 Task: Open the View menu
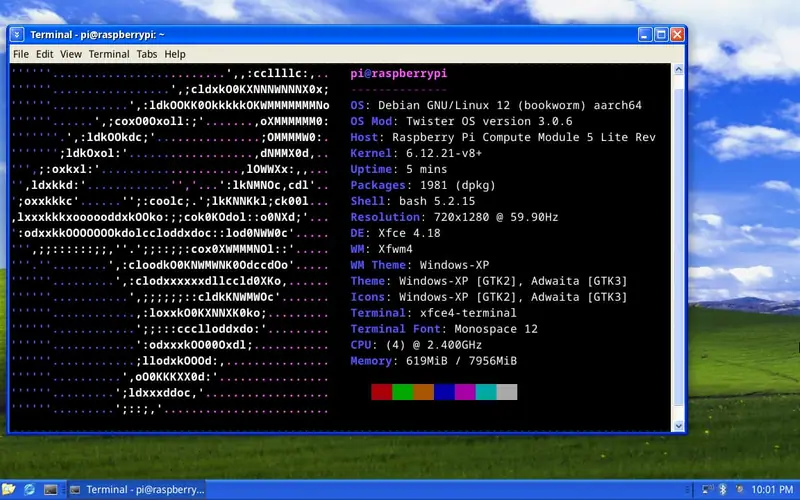tap(71, 54)
